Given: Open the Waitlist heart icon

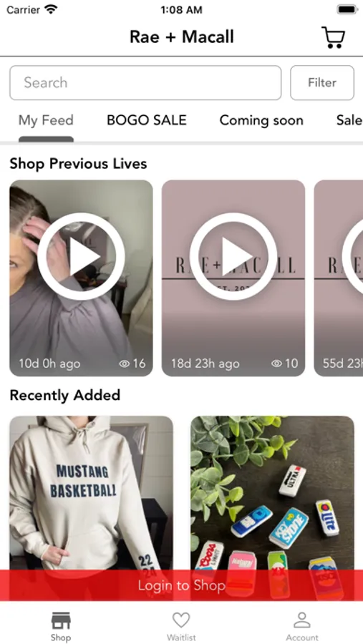Looking at the screenshot, I should [181, 620].
